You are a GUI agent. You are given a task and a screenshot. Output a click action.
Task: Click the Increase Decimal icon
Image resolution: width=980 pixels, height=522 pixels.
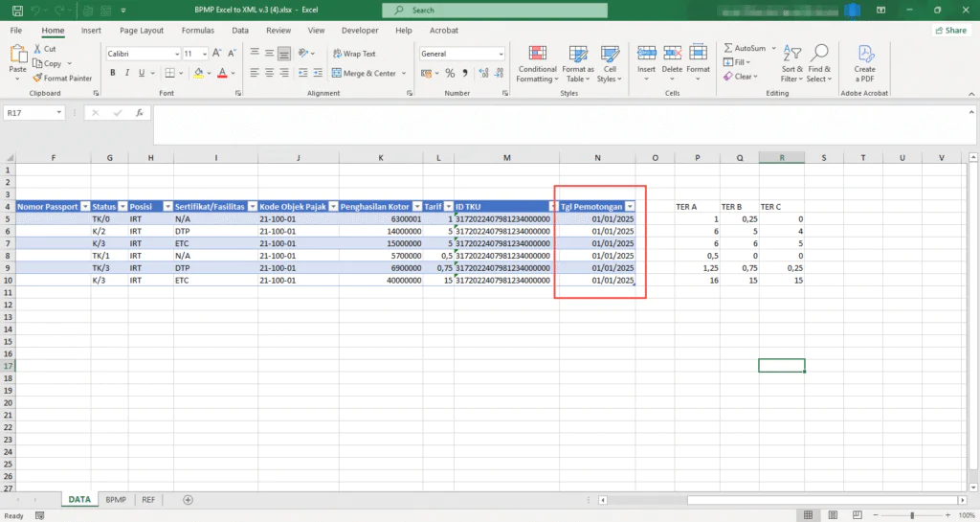pos(483,73)
